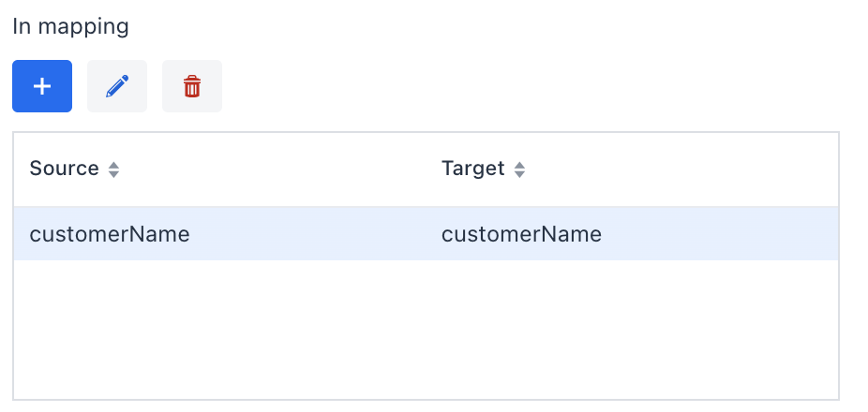
Task: Click blank space right of Target customerName
Action: click(x=722, y=234)
